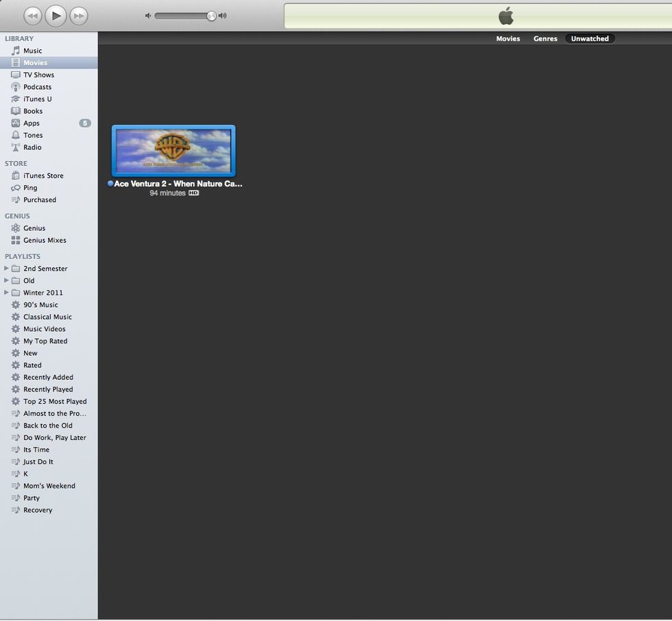Image resolution: width=672 pixels, height=621 pixels.
Task: Click the Purchased playlist icon
Action: click(x=15, y=199)
